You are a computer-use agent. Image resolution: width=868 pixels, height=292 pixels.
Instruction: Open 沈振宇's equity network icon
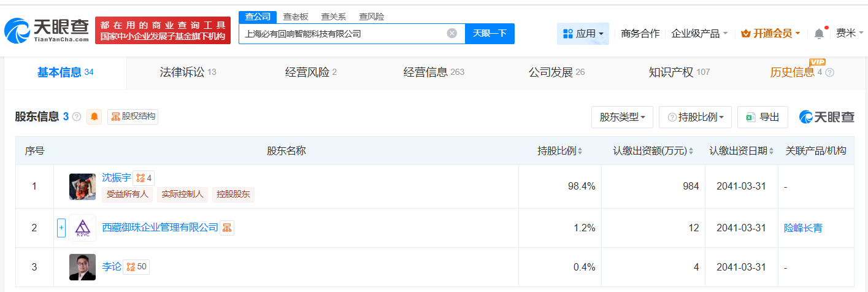point(144,178)
